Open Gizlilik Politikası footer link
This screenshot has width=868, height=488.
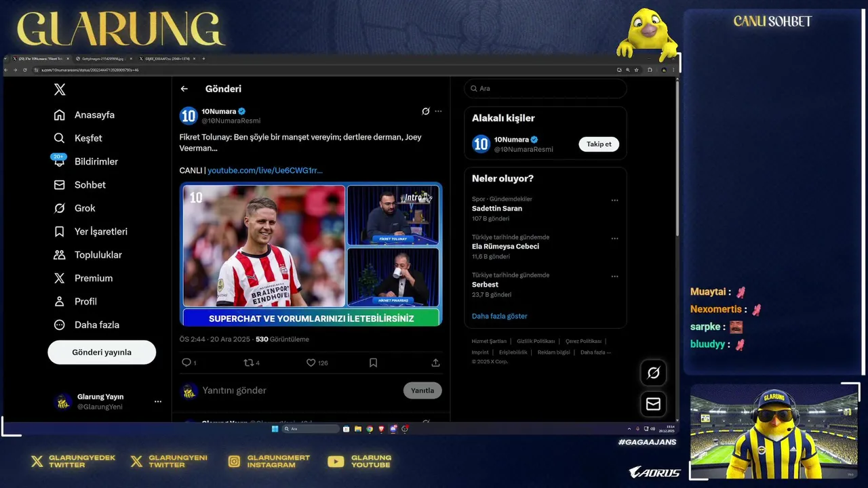(536, 341)
